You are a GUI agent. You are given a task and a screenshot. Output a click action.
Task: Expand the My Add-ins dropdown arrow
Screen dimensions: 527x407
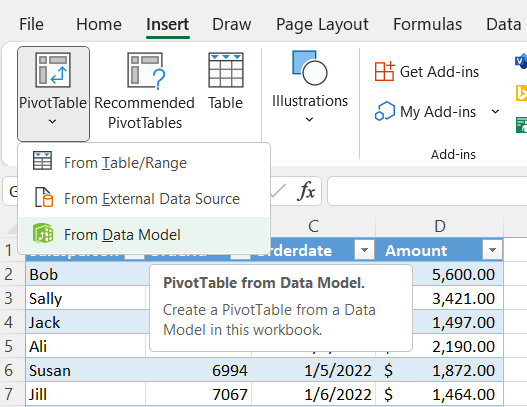pyautogui.click(x=495, y=111)
